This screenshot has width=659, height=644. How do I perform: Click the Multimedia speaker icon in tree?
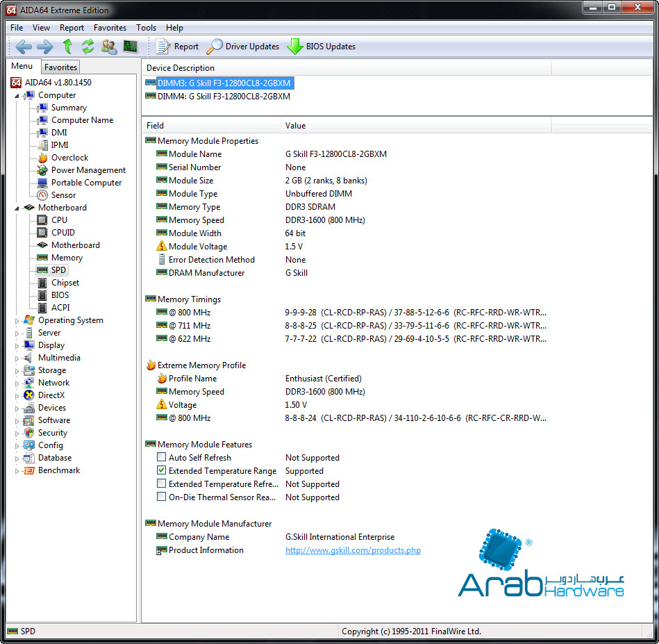tap(28, 358)
